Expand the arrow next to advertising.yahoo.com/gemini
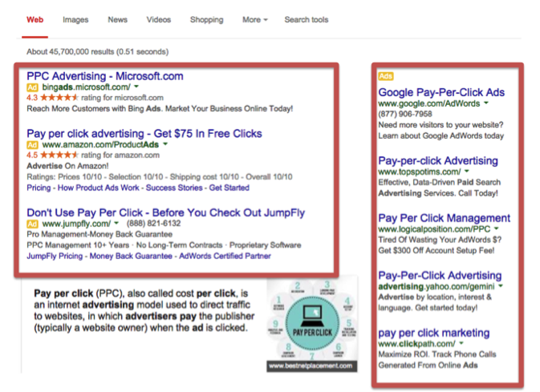This screenshot has height=392, width=540. (501, 285)
